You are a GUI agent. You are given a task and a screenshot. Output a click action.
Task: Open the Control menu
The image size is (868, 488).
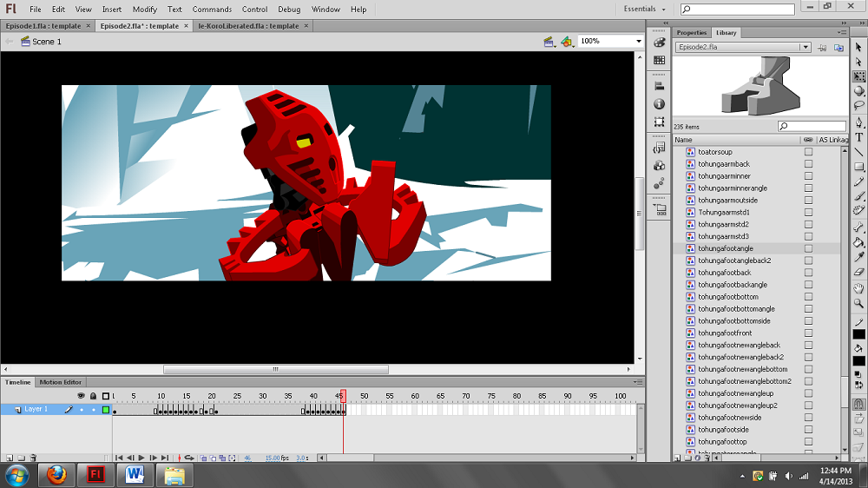[x=254, y=10]
